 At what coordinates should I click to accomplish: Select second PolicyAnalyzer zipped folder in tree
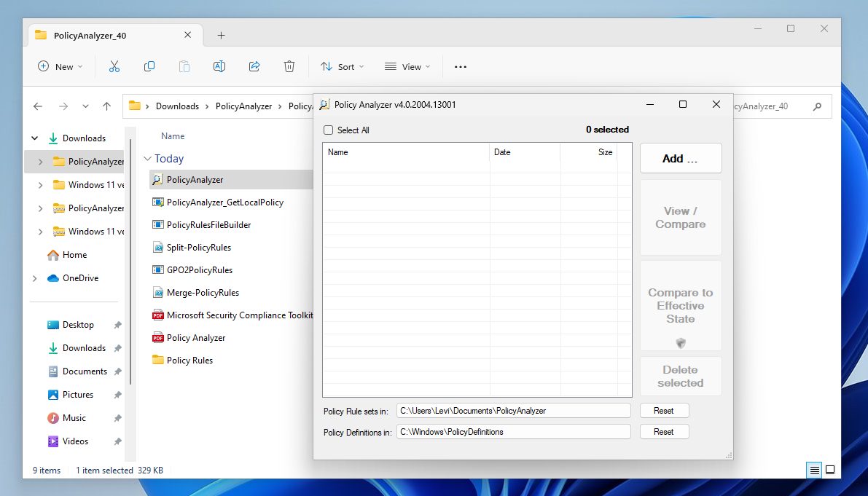(x=89, y=208)
